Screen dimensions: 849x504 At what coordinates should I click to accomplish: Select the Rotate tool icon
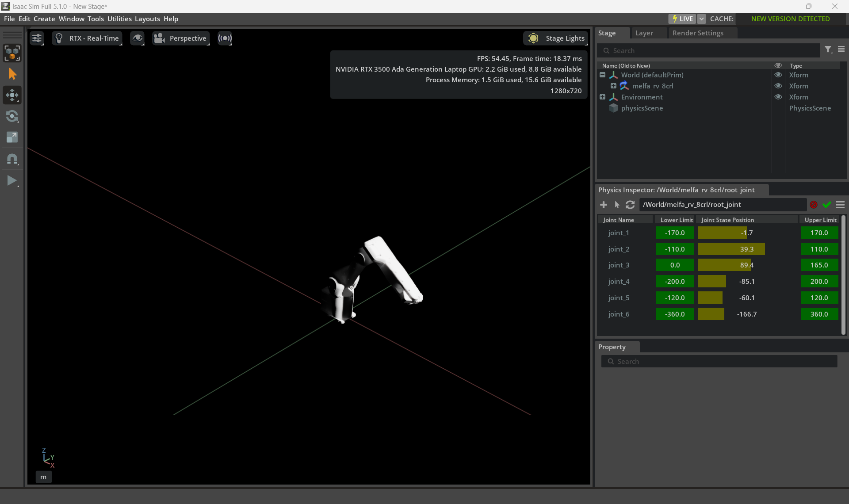point(12,116)
